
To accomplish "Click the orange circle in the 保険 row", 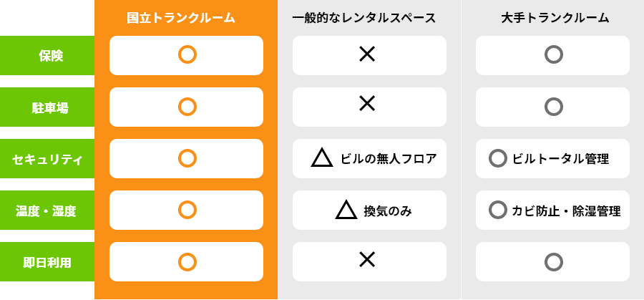I will [187, 54].
